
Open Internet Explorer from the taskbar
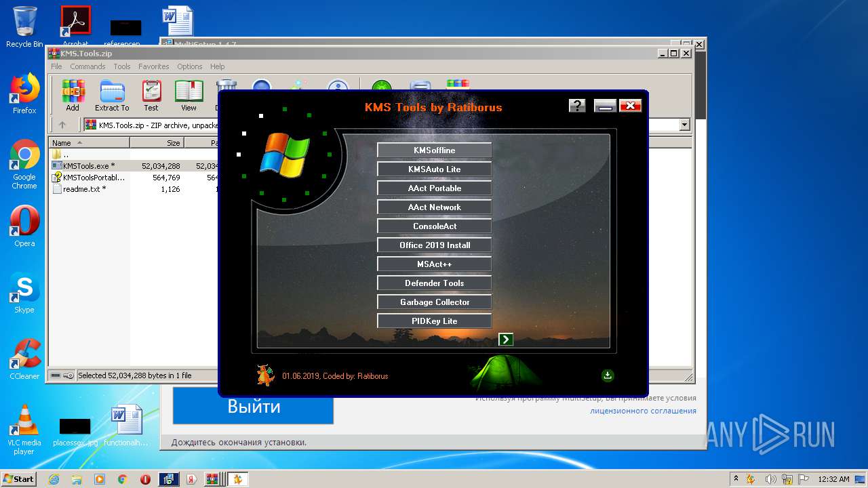(x=54, y=479)
